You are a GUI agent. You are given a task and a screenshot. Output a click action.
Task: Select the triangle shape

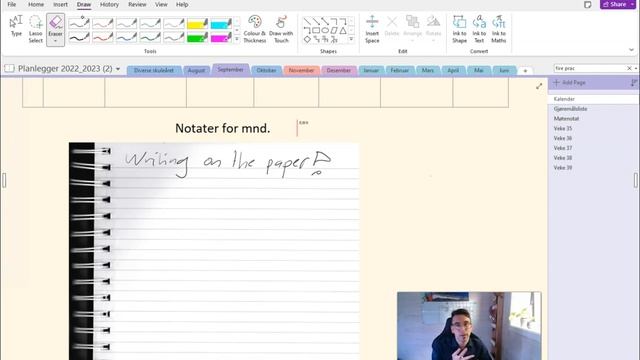click(x=343, y=30)
